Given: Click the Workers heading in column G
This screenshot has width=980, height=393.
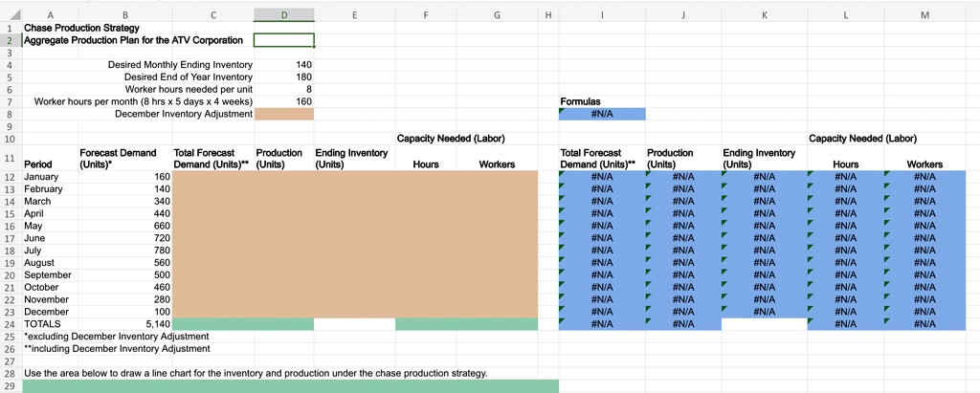Looking at the screenshot, I should [x=496, y=164].
